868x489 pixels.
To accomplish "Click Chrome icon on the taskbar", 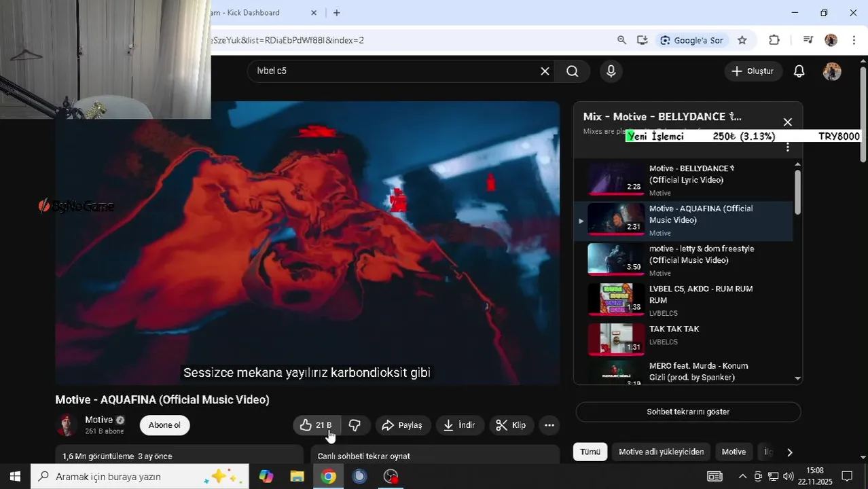I will [328, 476].
